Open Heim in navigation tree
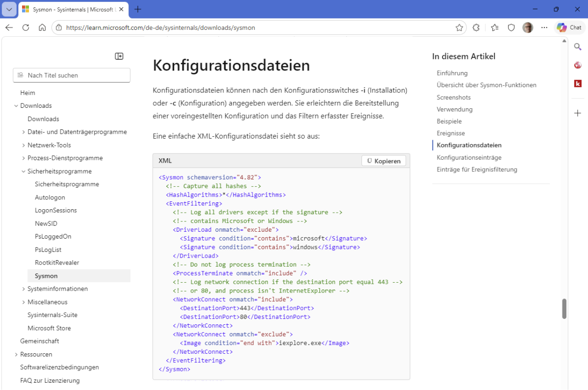Viewport: 588px width, 390px height. pos(27,93)
